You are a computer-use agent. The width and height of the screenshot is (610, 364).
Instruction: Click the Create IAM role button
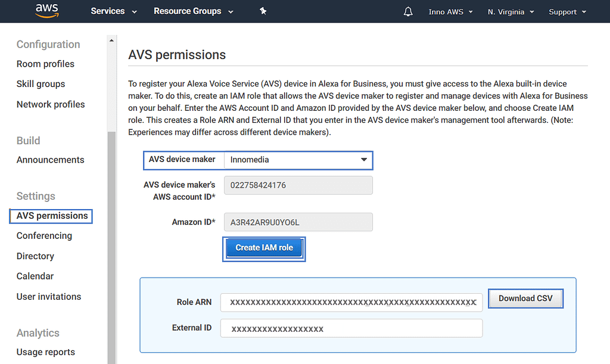point(264,248)
